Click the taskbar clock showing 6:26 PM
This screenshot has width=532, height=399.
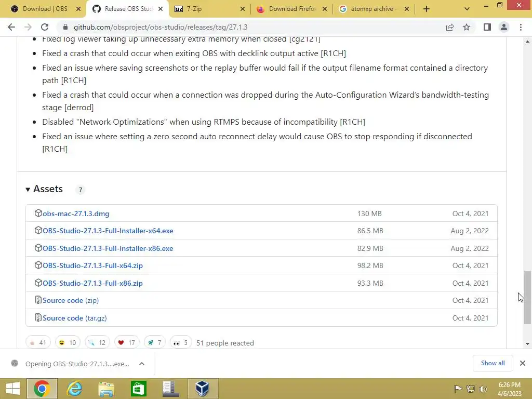[x=509, y=389]
